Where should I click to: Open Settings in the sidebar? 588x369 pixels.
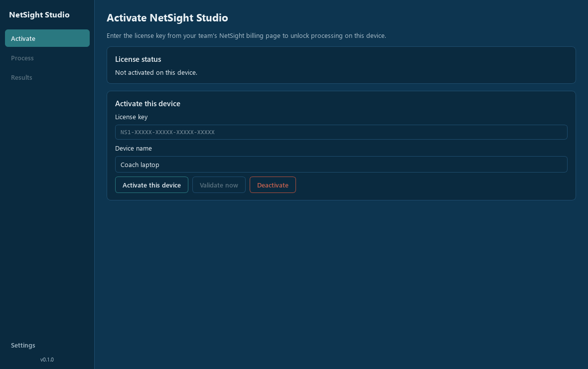click(47, 345)
